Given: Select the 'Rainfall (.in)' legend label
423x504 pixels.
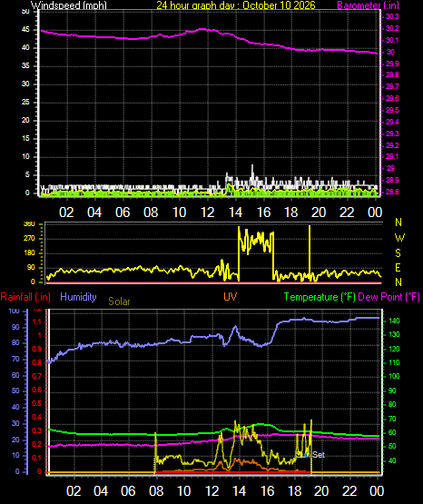Looking at the screenshot, I should (25, 297).
